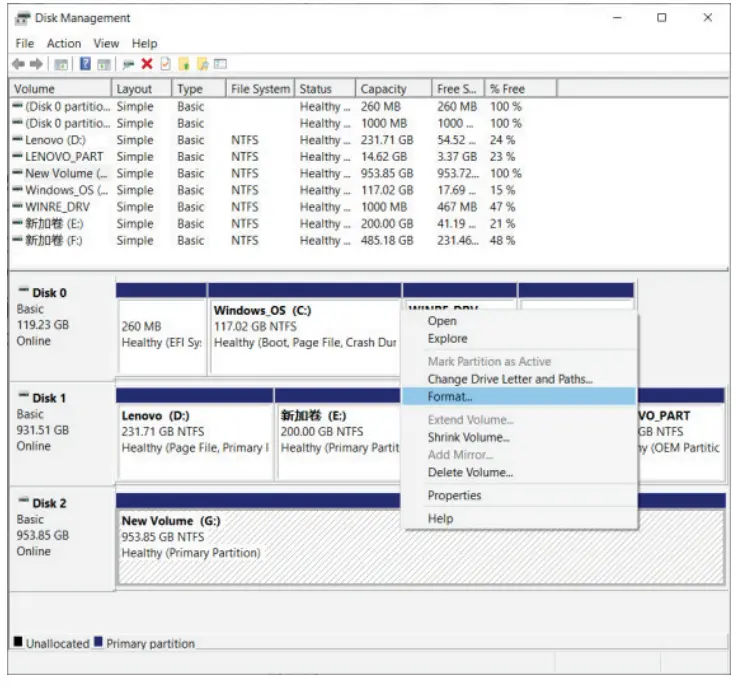Click Explore in the context menu
This screenshot has width=747, height=687.
[x=447, y=338]
